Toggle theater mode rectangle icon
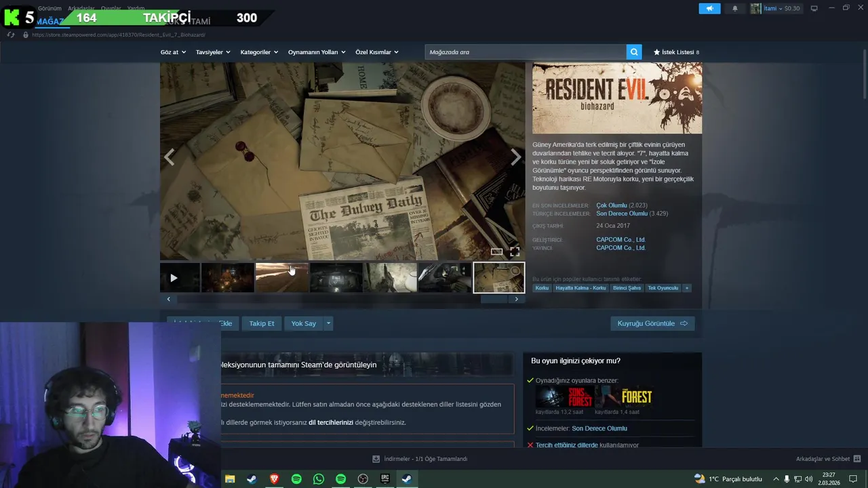Image resolution: width=868 pixels, height=488 pixels. tap(496, 251)
